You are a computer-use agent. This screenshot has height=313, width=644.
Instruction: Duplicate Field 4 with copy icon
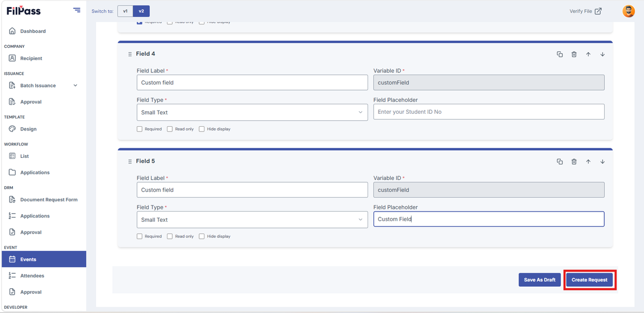pos(560,54)
